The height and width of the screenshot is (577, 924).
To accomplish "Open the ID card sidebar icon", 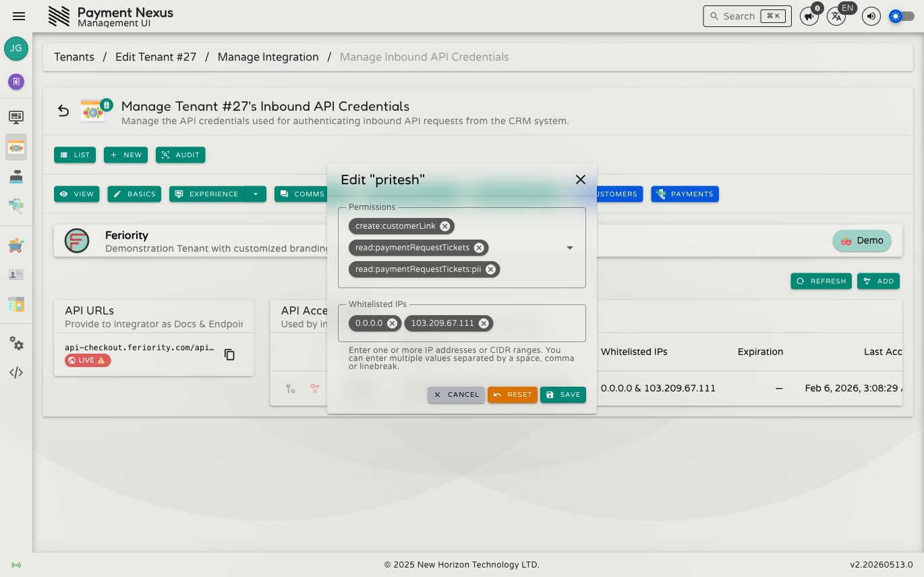I will [16, 275].
